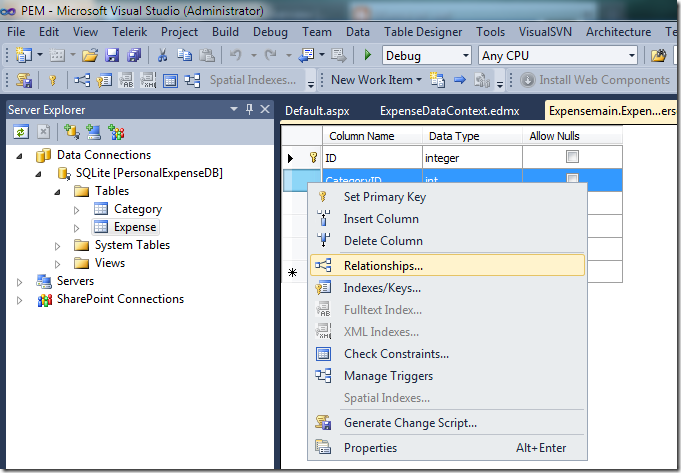Pin the Server Explorer panel

point(249,109)
